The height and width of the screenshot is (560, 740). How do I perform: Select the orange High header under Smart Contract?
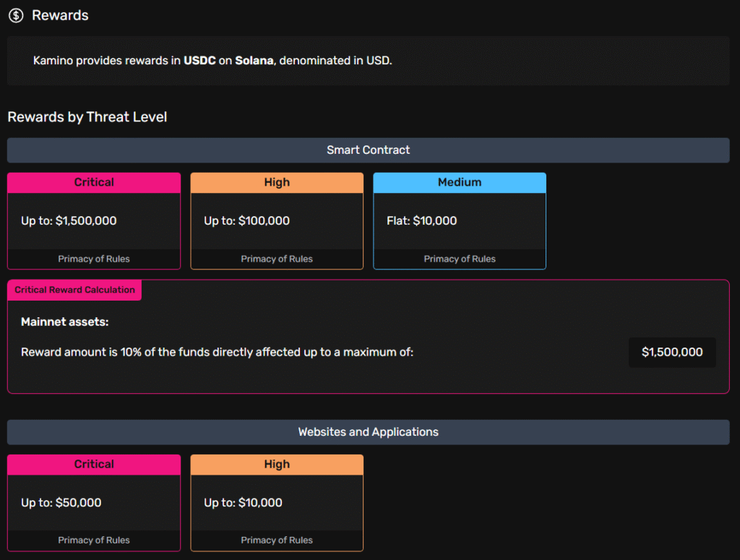[277, 183]
